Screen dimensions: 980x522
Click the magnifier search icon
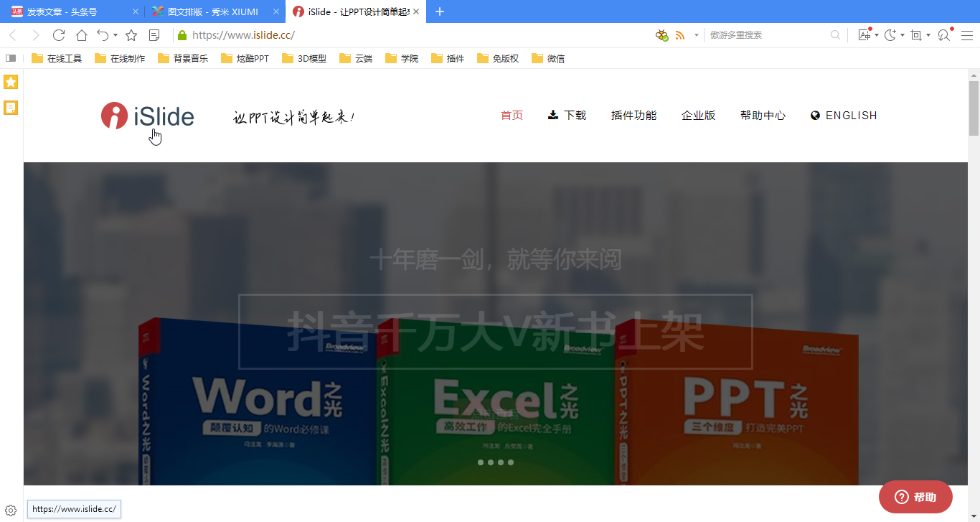(835, 35)
